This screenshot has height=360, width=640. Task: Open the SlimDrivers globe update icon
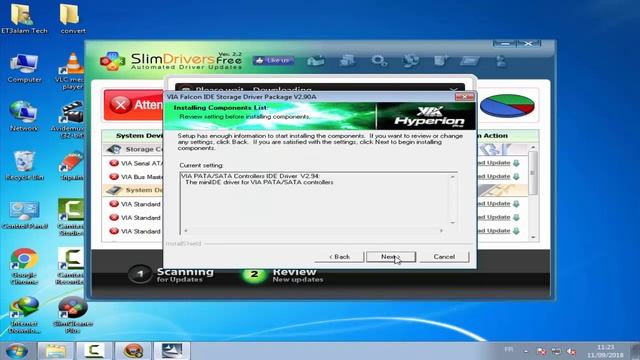410,61
